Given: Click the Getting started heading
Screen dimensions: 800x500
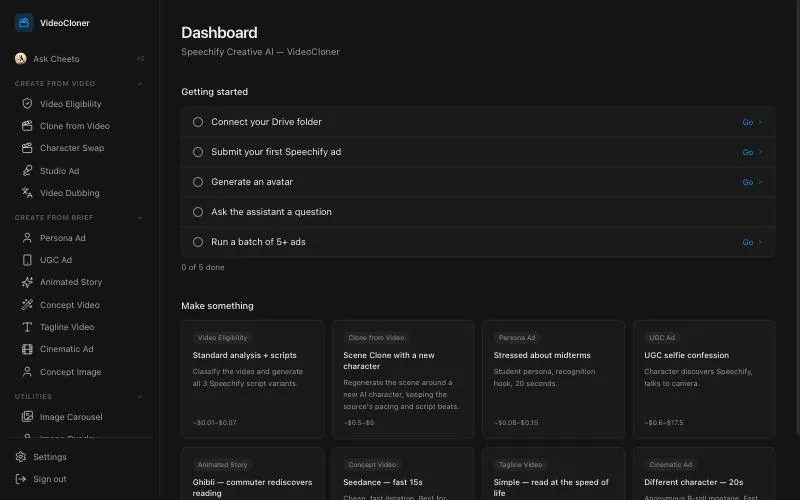Looking at the screenshot, I should 214,92.
